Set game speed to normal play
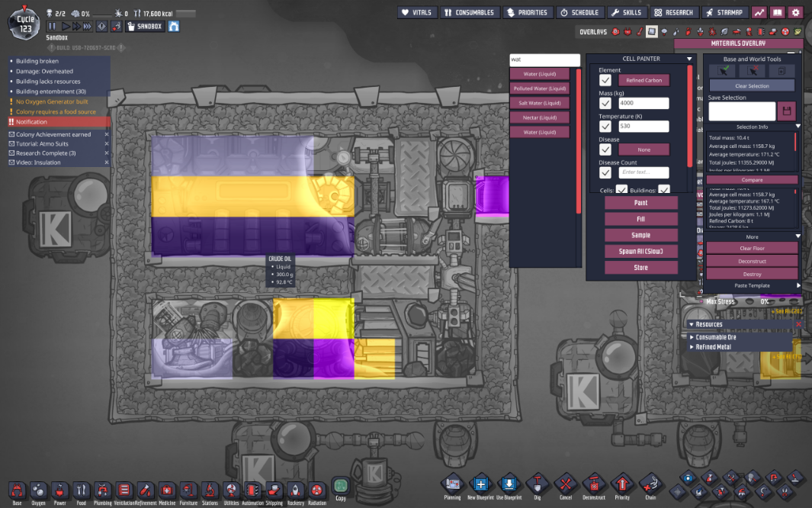This screenshot has height=508, width=812. (66, 26)
